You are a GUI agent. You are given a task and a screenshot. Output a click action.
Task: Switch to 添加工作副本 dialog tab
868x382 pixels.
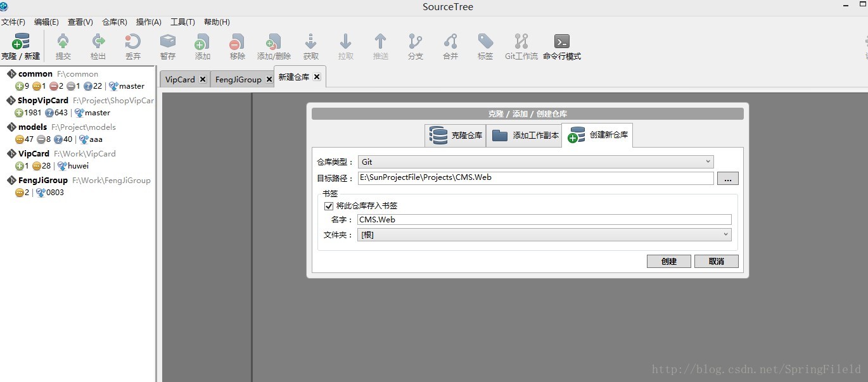[x=524, y=136]
